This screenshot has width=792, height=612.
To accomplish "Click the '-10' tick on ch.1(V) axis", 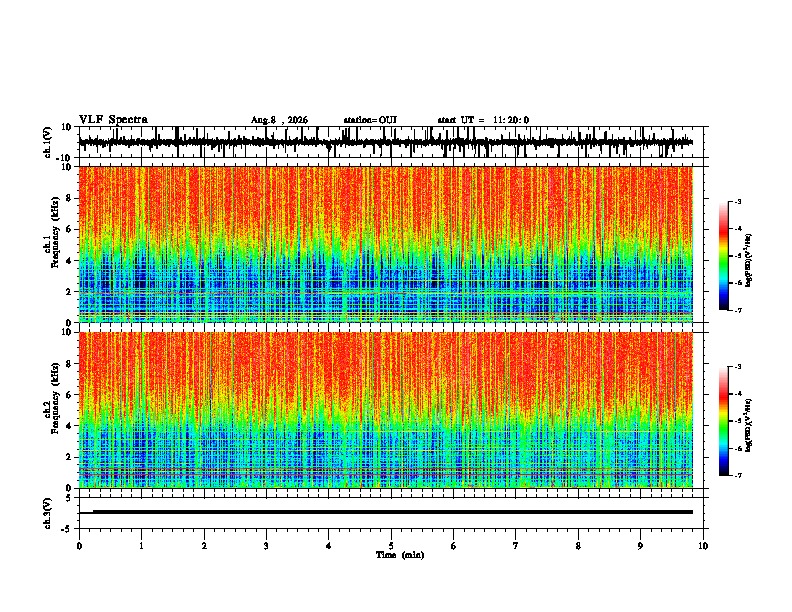I will [65, 158].
